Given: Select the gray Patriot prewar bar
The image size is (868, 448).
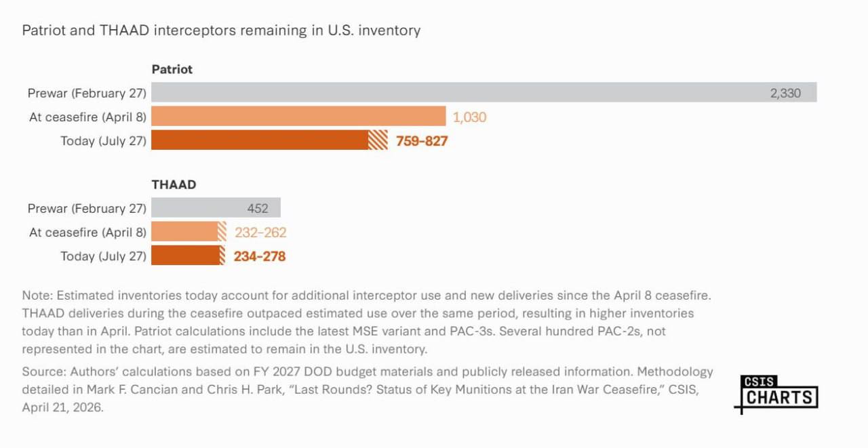Looking at the screenshot, I should coord(484,93).
